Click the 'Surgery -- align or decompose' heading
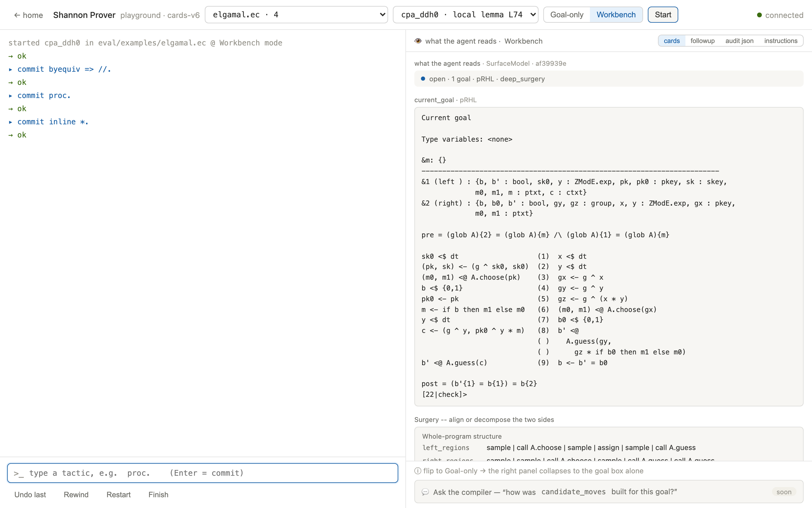Screen dimensions: 812x508 pos(484,420)
